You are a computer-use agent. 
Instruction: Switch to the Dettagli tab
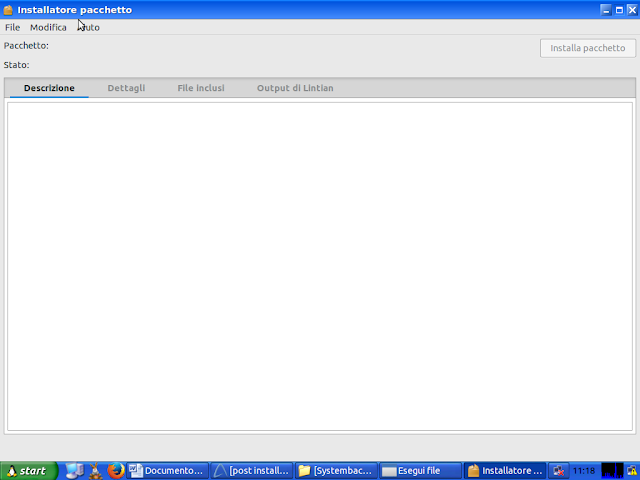[x=126, y=88]
